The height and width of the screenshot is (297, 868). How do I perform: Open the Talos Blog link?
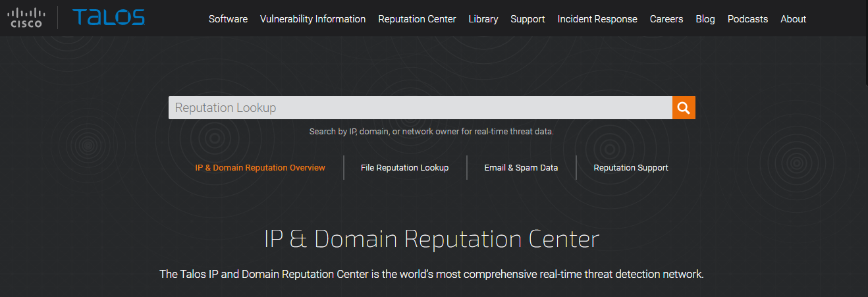pyautogui.click(x=705, y=19)
